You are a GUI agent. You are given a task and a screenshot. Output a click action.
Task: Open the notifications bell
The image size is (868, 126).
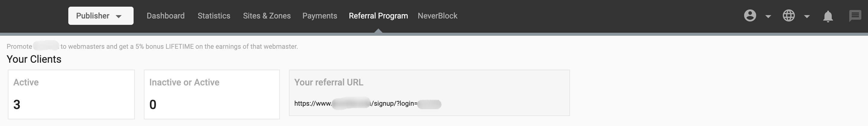tap(828, 16)
